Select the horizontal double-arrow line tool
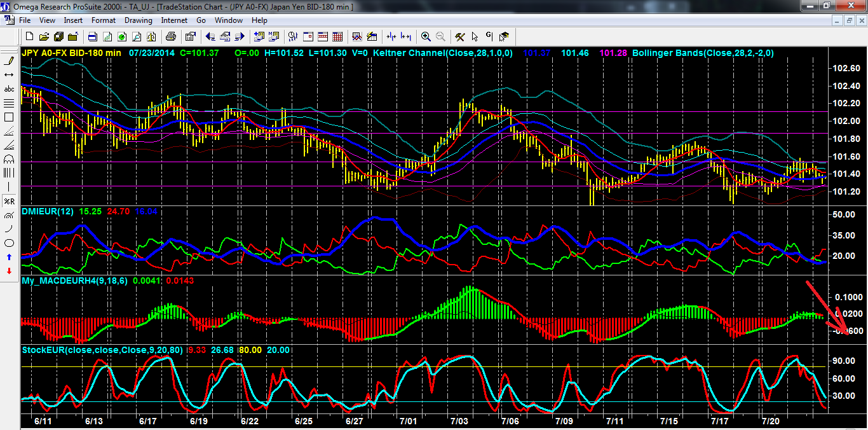The image size is (868, 430). coord(9,75)
